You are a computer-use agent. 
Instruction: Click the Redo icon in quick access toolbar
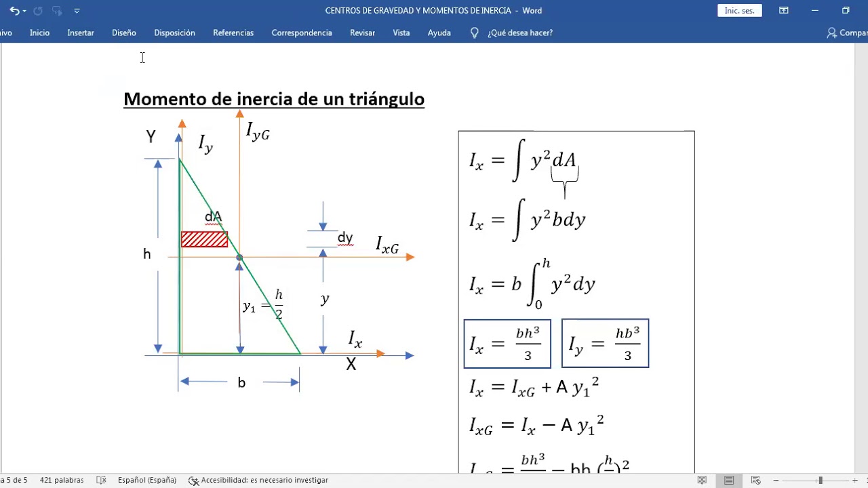(x=38, y=11)
